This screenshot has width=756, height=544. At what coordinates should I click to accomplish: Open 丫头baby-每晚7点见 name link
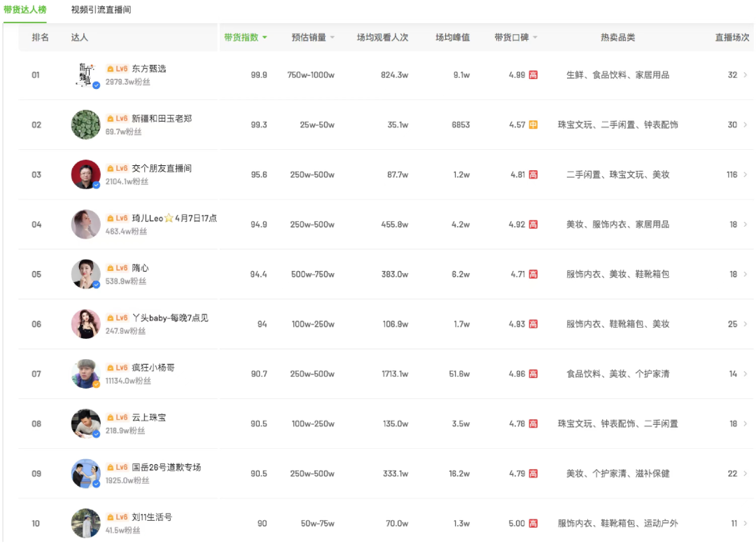tap(170, 318)
